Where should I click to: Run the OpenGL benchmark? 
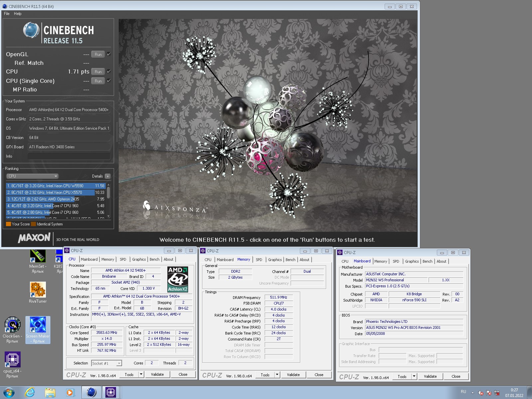click(x=98, y=55)
